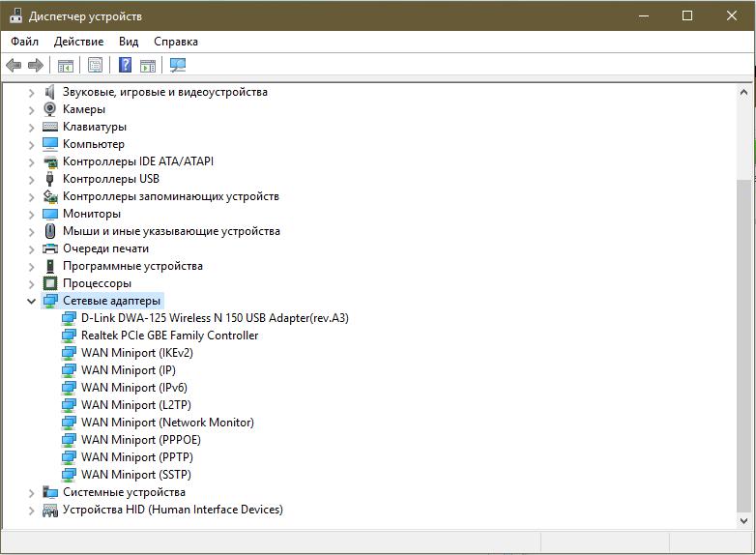Open the Вид menu
Image resolution: width=756 pixels, height=555 pixels.
pyautogui.click(x=129, y=42)
